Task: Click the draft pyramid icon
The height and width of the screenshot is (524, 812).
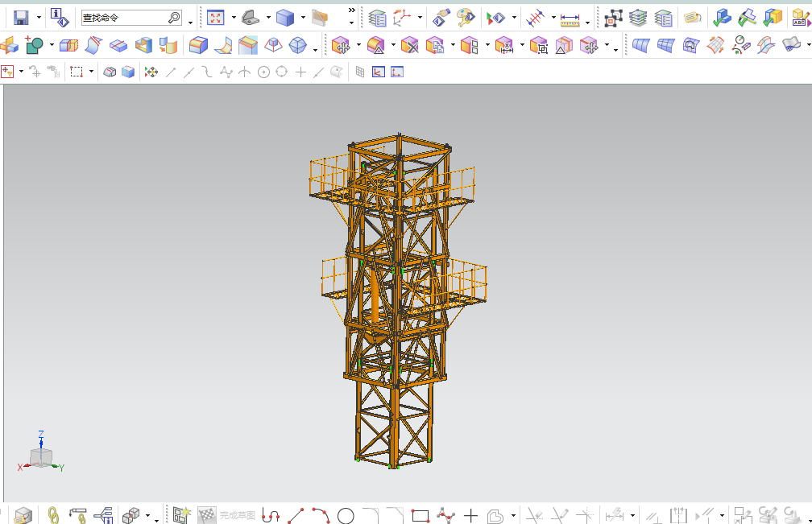Action: (x=273, y=46)
